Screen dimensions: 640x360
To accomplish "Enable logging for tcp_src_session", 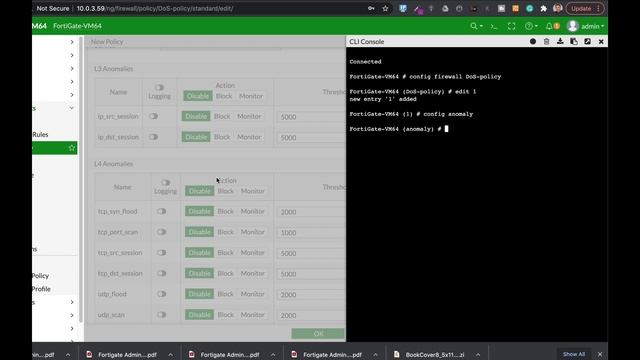I will coord(162,253).
